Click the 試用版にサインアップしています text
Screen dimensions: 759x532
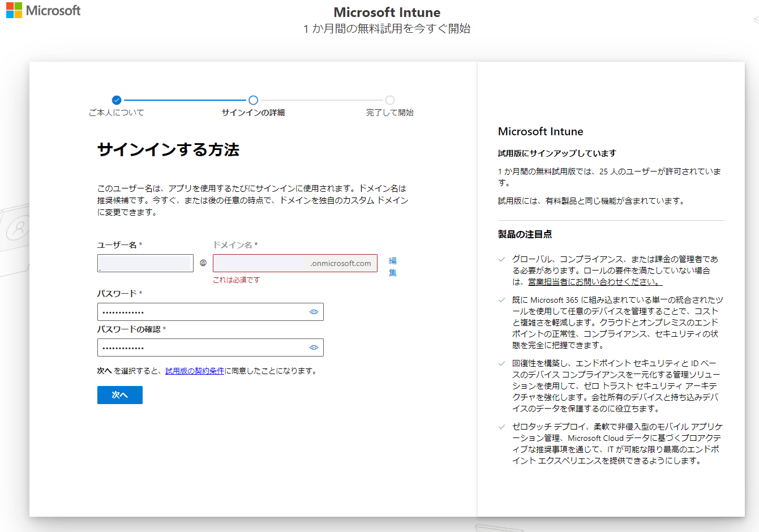[x=557, y=153]
